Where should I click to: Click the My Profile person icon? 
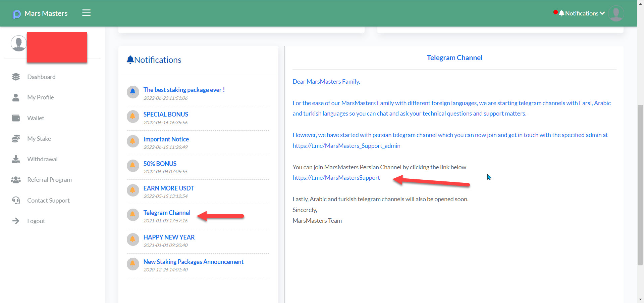point(16,97)
